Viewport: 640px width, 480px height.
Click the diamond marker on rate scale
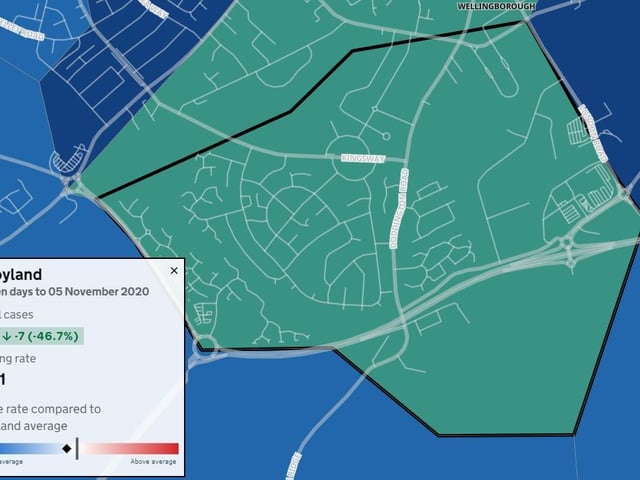(67, 449)
